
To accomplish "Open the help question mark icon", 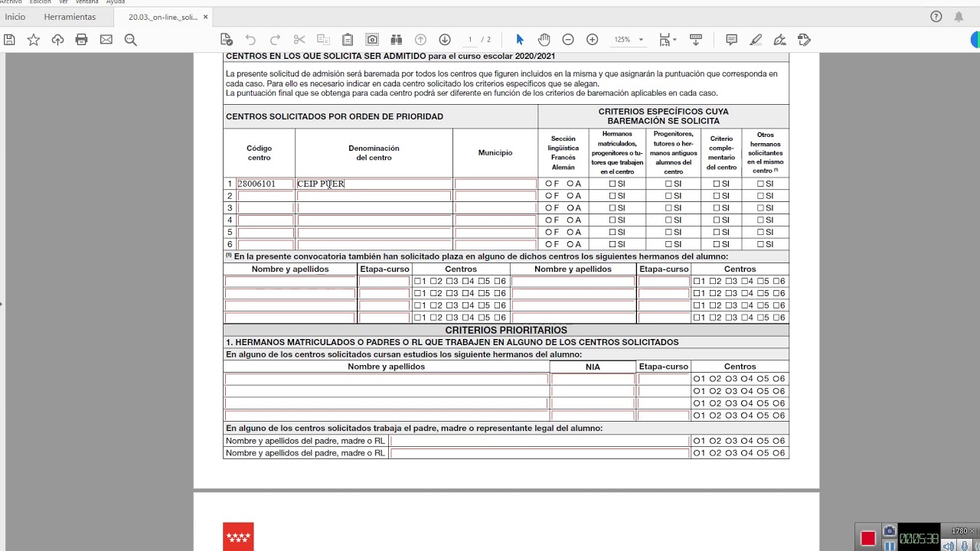I will (936, 17).
